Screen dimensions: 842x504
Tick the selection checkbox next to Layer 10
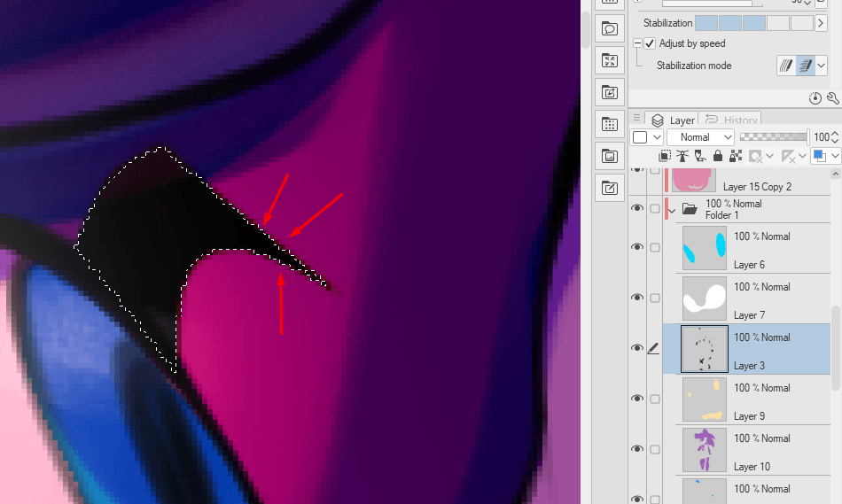pos(655,449)
